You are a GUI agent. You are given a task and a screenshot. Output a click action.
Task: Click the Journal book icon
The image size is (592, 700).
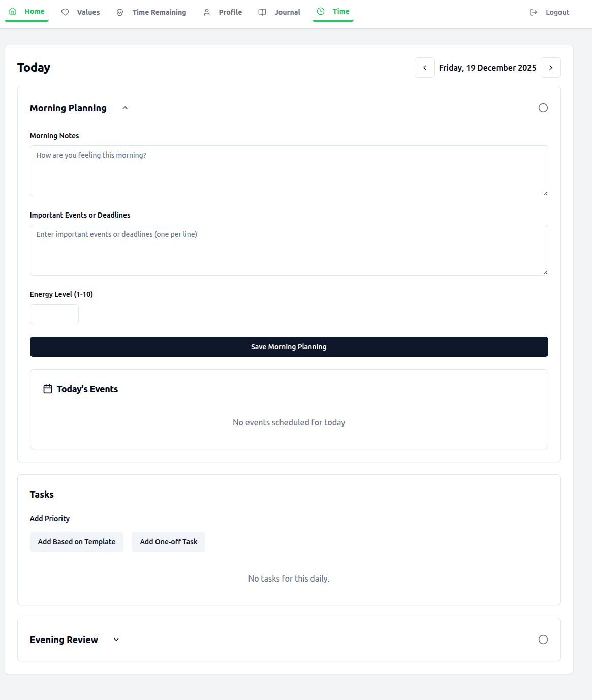click(262, 12)
